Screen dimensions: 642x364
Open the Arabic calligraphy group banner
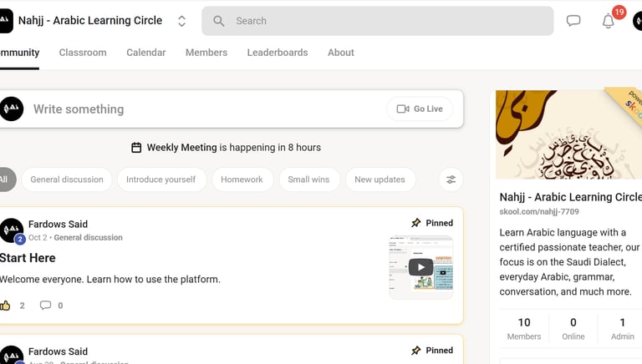pos(568,134)
